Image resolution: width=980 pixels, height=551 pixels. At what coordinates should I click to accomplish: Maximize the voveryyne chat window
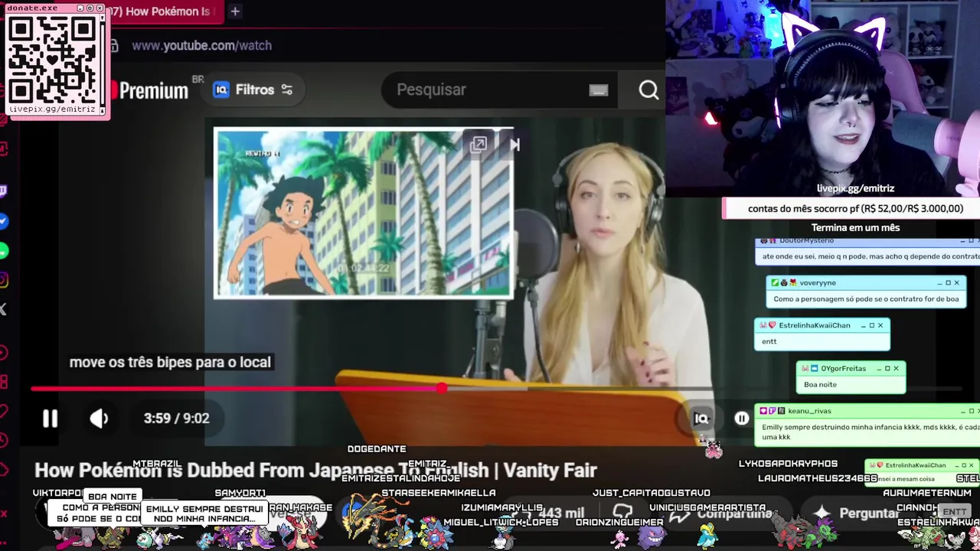pos(948,282)
